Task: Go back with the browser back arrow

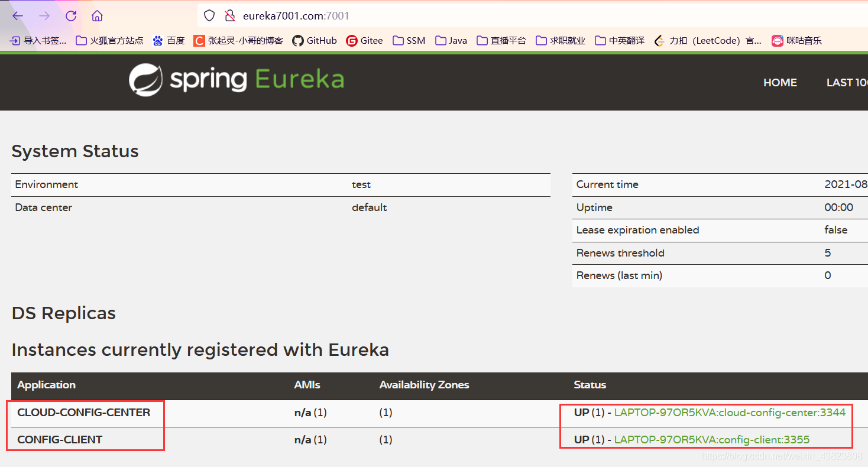Action: click(x=18, y=16)
